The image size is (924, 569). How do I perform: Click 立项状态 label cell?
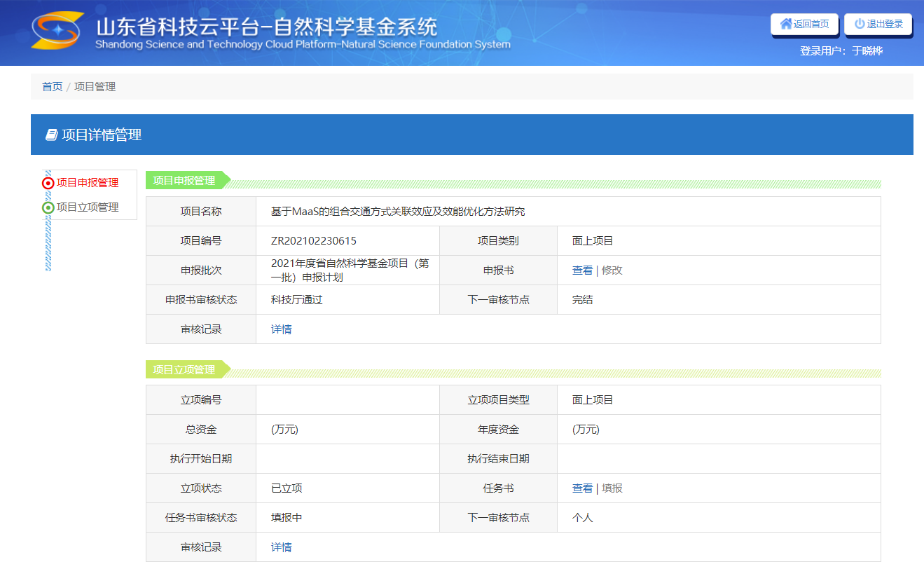201,488
